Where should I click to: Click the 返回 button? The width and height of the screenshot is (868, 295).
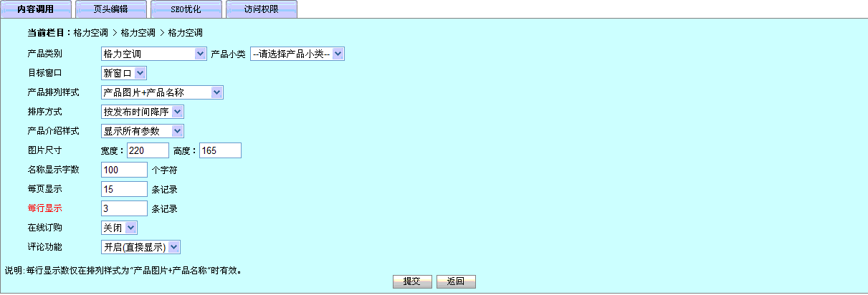point(456,281)
